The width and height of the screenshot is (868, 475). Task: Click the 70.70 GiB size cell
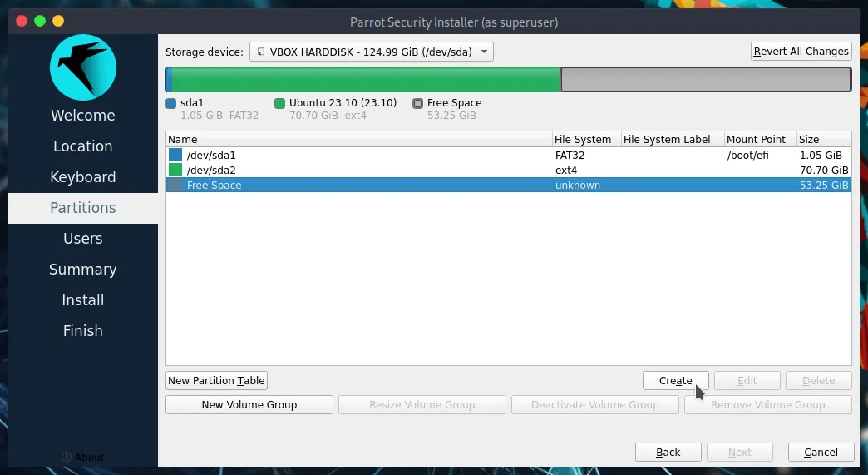(x=824, y=170)
